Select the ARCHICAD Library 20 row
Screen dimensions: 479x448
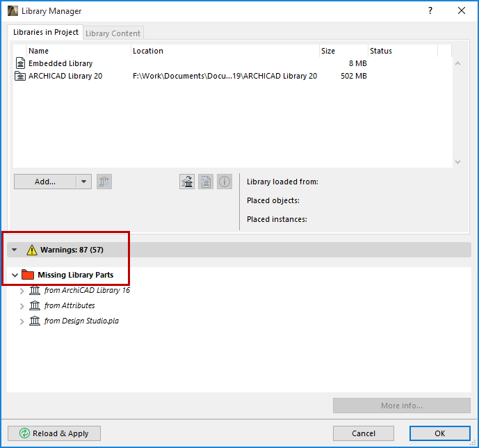coord(233,76)
